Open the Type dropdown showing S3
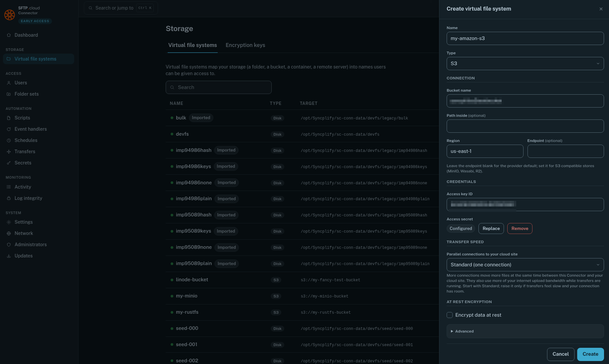Viewport: 609px width, 364px height. [x=525, y=64]
